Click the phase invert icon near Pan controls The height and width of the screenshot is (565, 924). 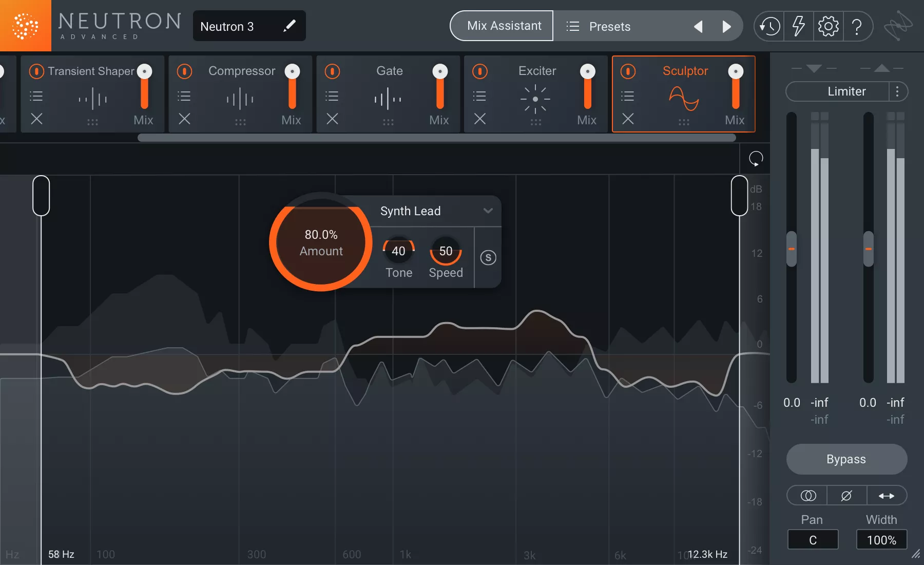846,495
